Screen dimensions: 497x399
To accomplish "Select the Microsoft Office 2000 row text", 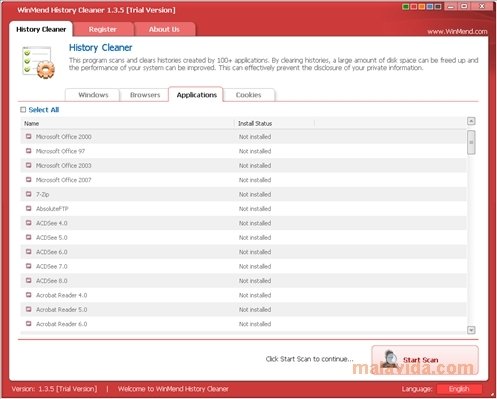I will click(x=63, y=137).
